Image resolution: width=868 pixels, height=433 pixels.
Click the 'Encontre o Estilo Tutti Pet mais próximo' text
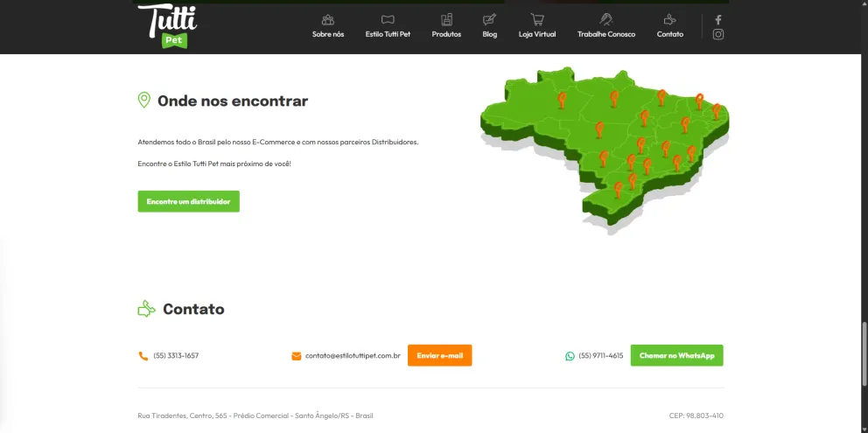pos(214,164)
